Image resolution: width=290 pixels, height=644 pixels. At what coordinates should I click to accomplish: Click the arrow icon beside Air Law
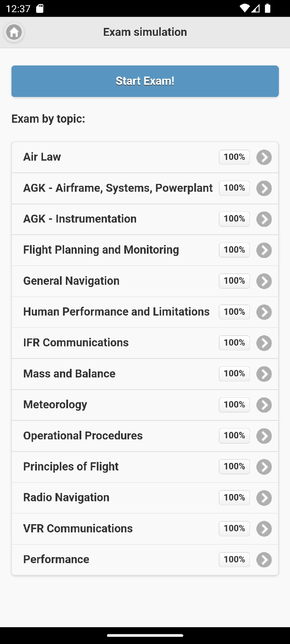264,157
